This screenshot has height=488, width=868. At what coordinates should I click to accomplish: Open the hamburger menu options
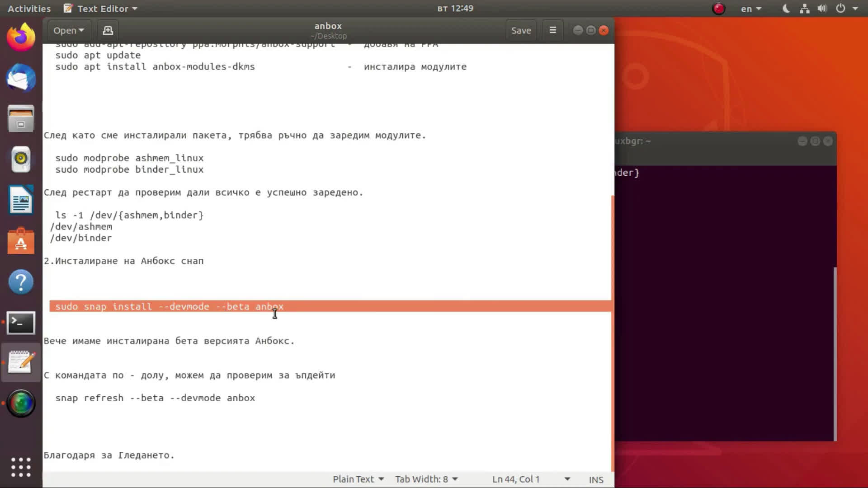pyautogui.click(x=552, y=30)
